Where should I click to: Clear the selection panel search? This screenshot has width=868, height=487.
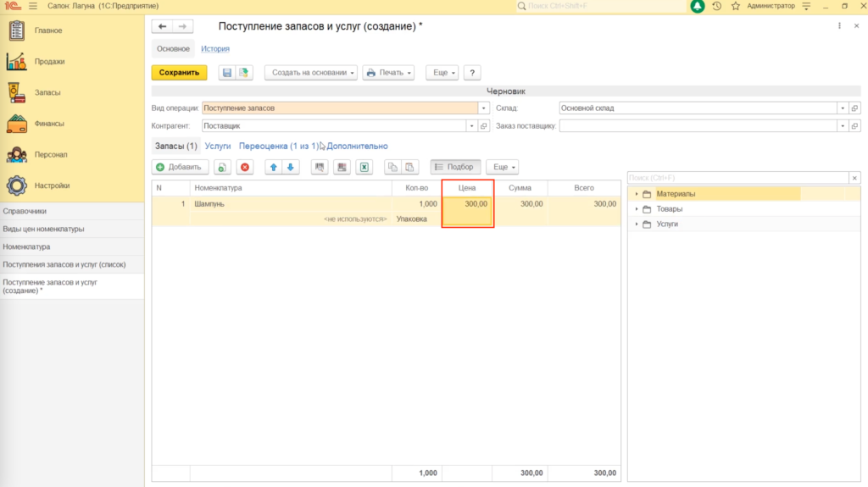(x=854, y=178)
